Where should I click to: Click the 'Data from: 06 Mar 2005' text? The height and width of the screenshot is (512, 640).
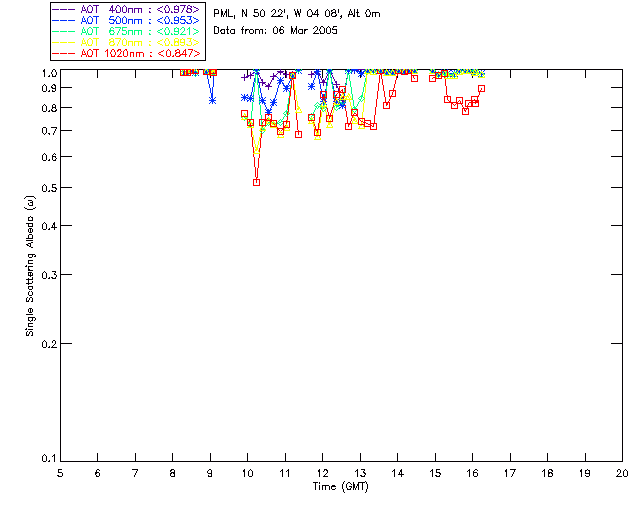276,31
